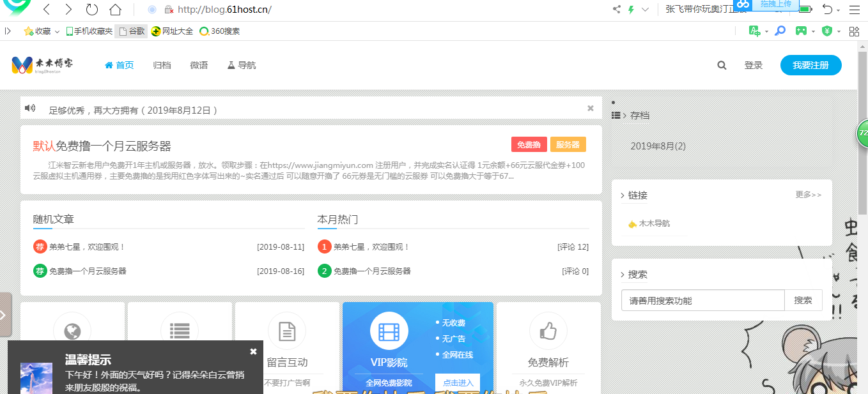
Task: Open the gamepad game center icon
Action: (x=800, y=31)
